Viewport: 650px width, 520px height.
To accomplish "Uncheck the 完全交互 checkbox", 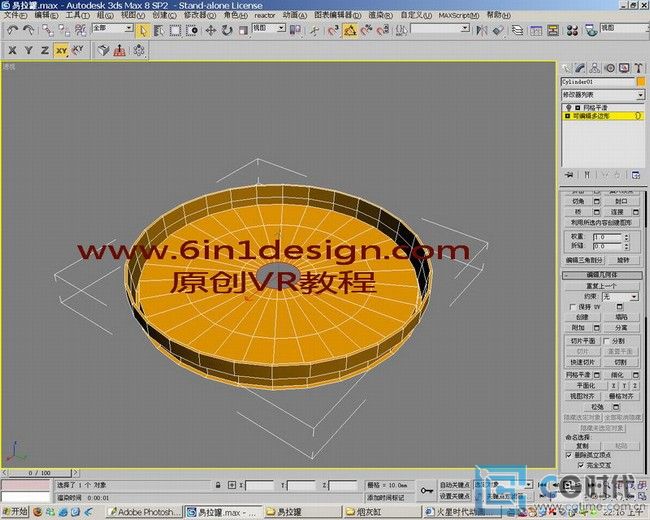I will click(x=581, y=466).
